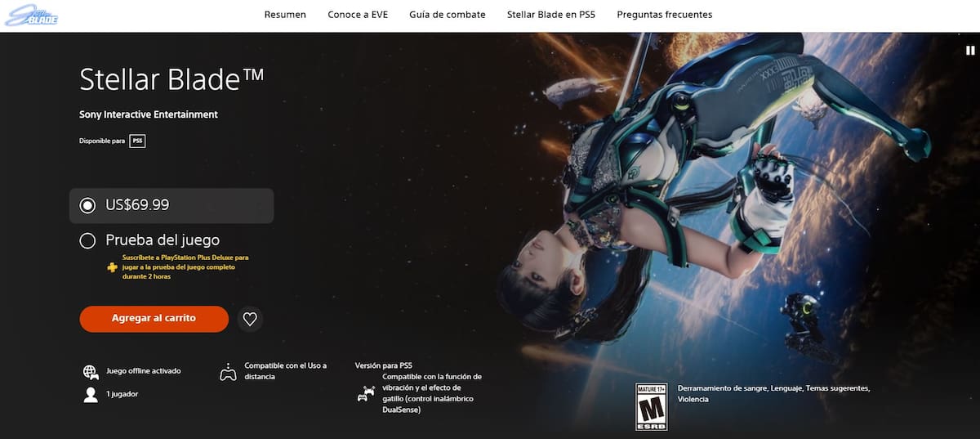The width and height of the screenshot is (980, 439).
Task: Click '1 jugador' text
Action: tap(122, 393)
